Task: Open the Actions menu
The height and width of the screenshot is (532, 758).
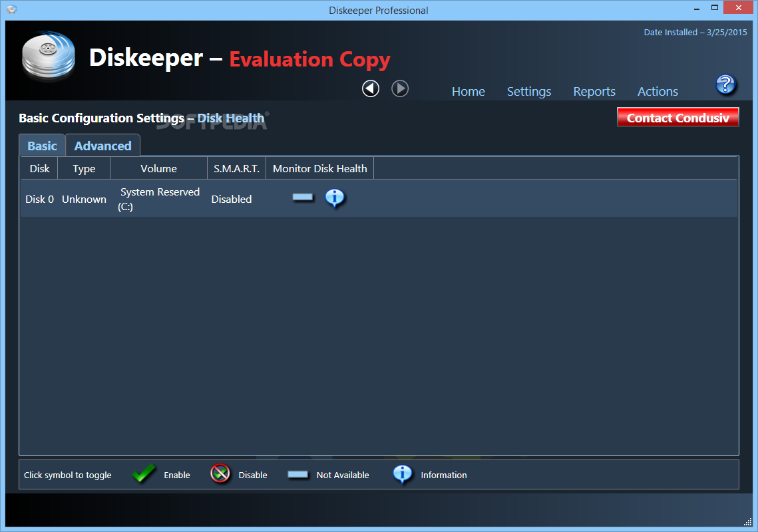Action: pyautogui.click(x=658, y=91)
